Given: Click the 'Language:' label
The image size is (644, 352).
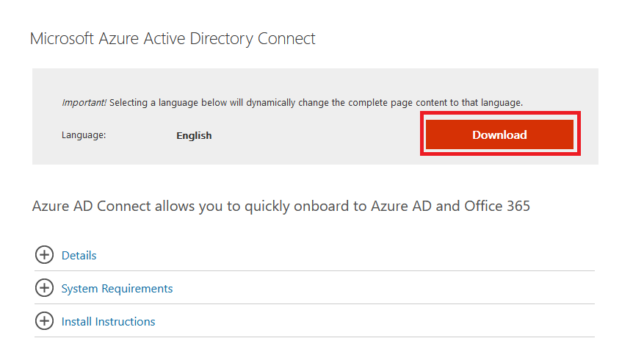Looking at the screenshot, I should 84,135.
